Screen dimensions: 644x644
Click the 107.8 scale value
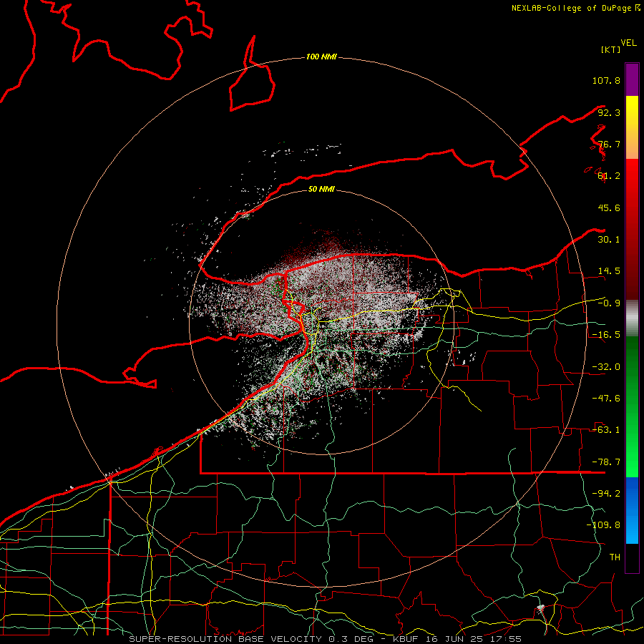pos(606,80)
